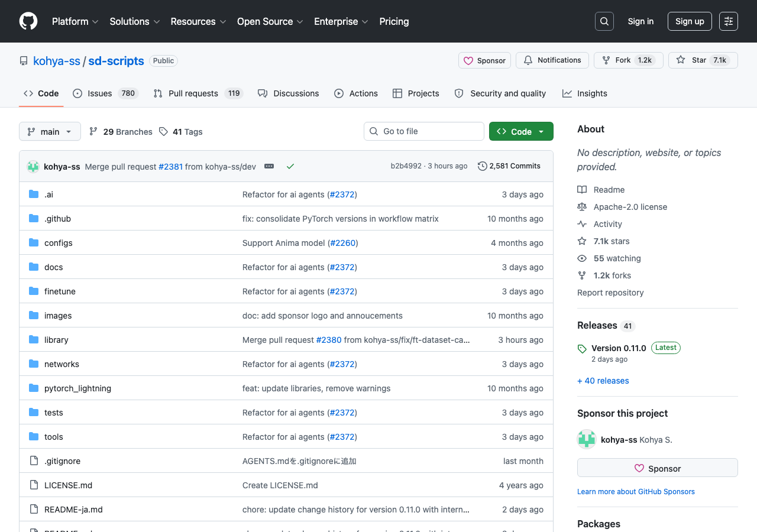Viewport: 757px width, 532px height.
Task: Switch to the Projects tab
Action: point(416,93)
